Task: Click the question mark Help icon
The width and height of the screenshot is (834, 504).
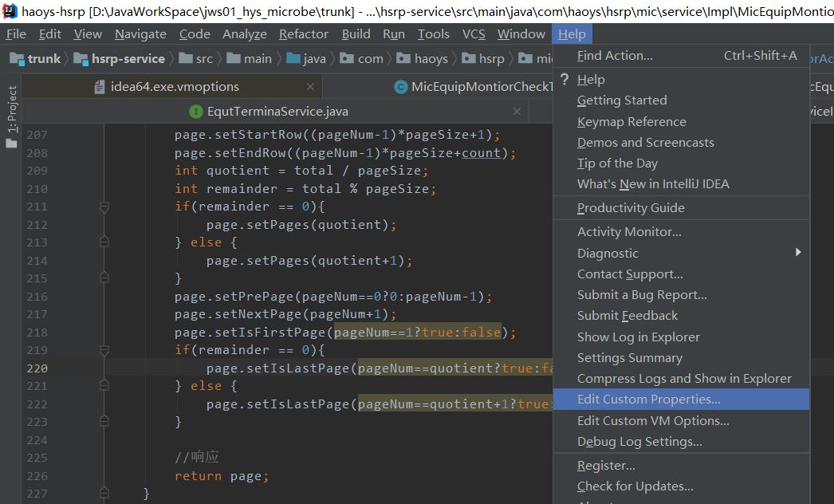Action: pos(565,79)
